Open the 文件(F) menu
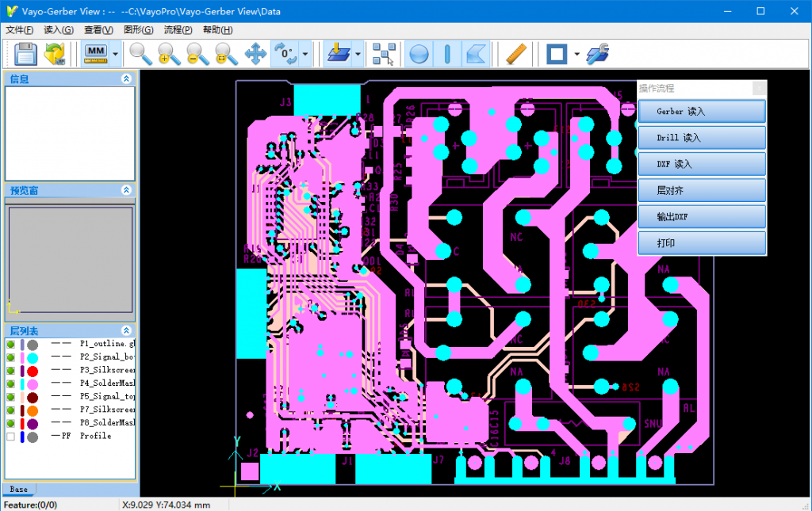The image size is (812, 511). 19,30
